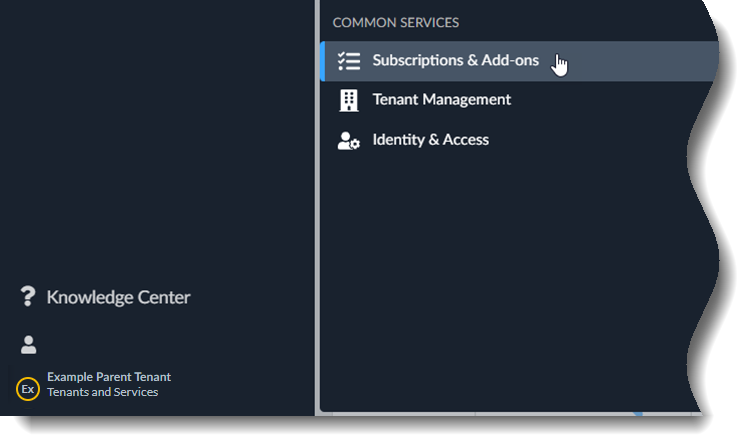
Task: Click the COMMON SERVICES section header
Action: coord(395,22)
